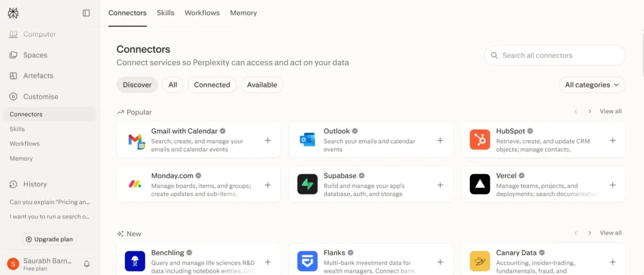Click the Upgrade plan button
Screen dimensions: 644x275
pos(50,239)
